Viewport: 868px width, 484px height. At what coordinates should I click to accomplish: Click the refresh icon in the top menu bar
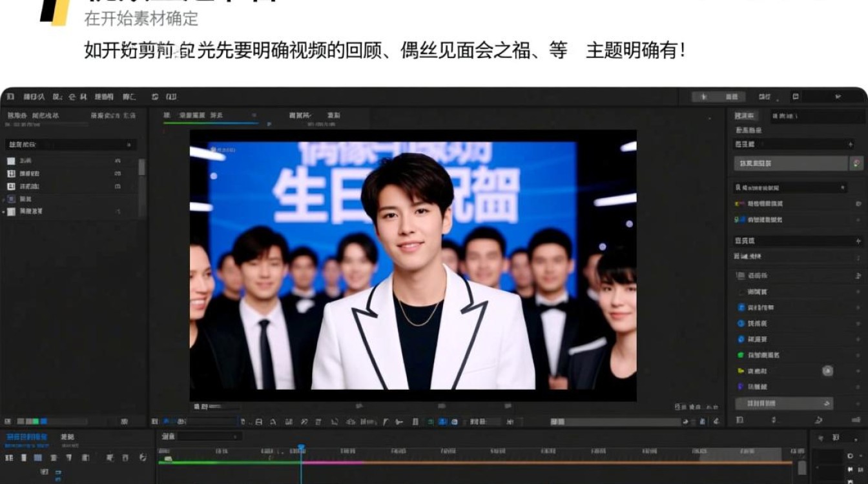[x=155, y=97]
